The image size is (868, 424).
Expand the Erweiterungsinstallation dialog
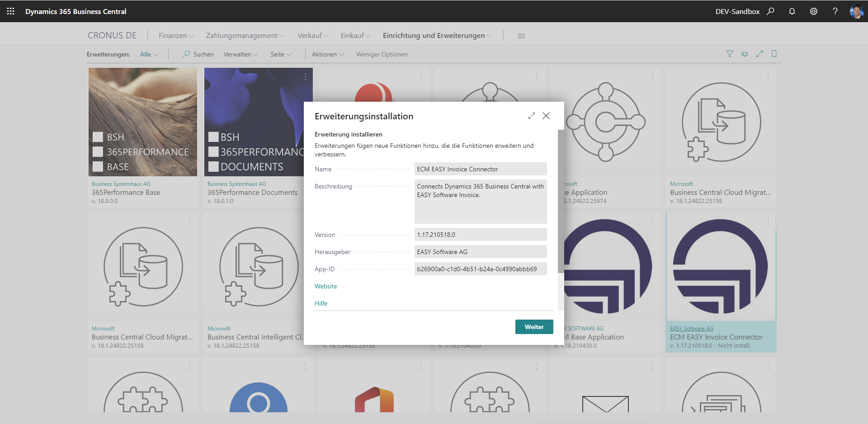(x=532, y=116)
